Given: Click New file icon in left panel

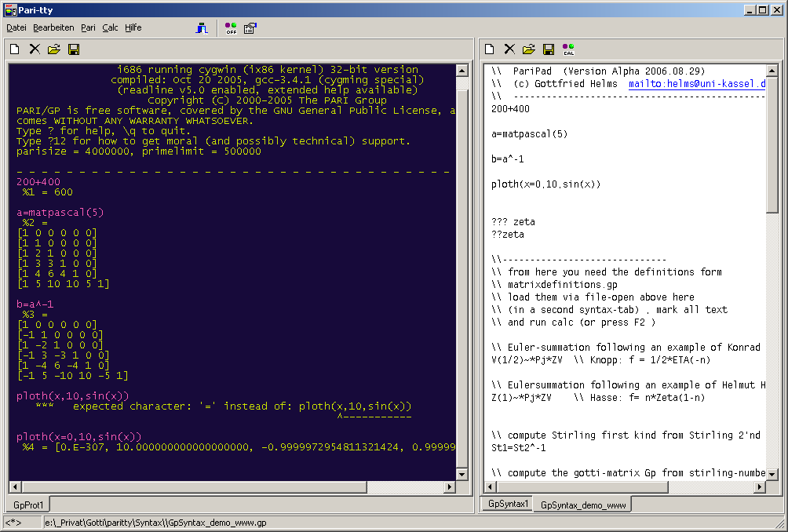Looking at the screenshot, I should pos(15,49).
